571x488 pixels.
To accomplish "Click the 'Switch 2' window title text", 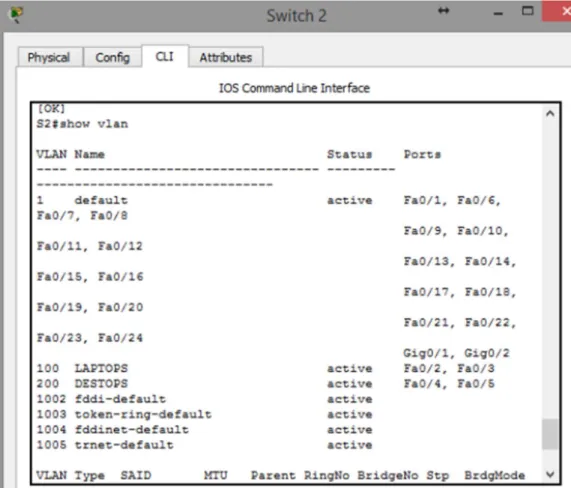I will (296, 16).
